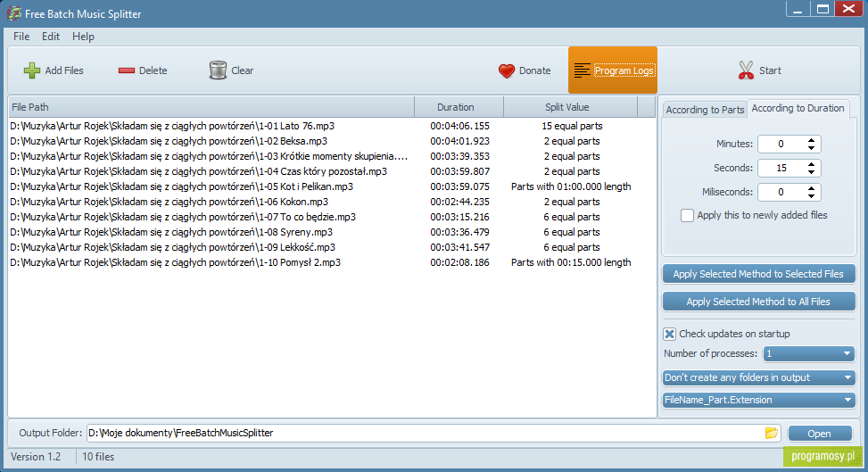Increase the Seconds value with up arrow
This screenshot has height=472, width=868.
[811, 164]
